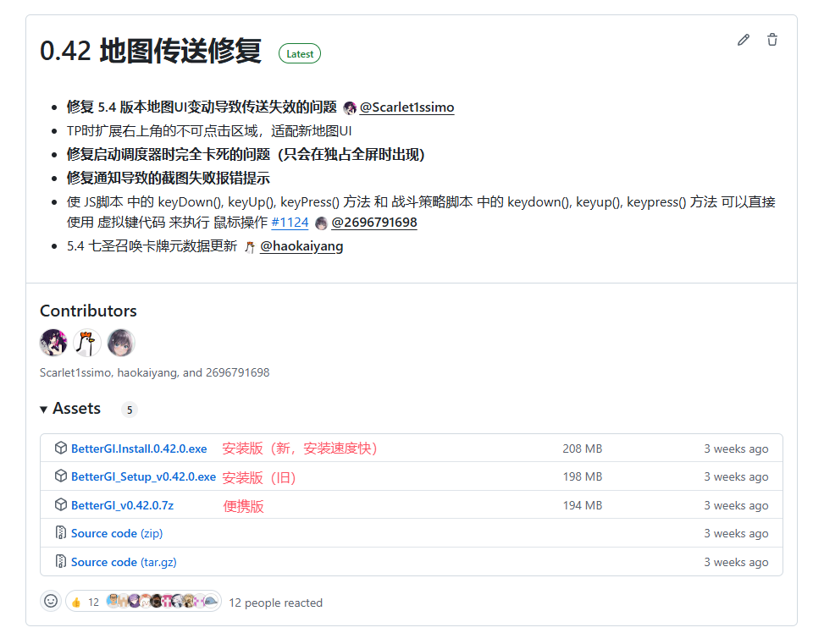
Task: Click 12 people reacted text
Action: coord(276,603)
